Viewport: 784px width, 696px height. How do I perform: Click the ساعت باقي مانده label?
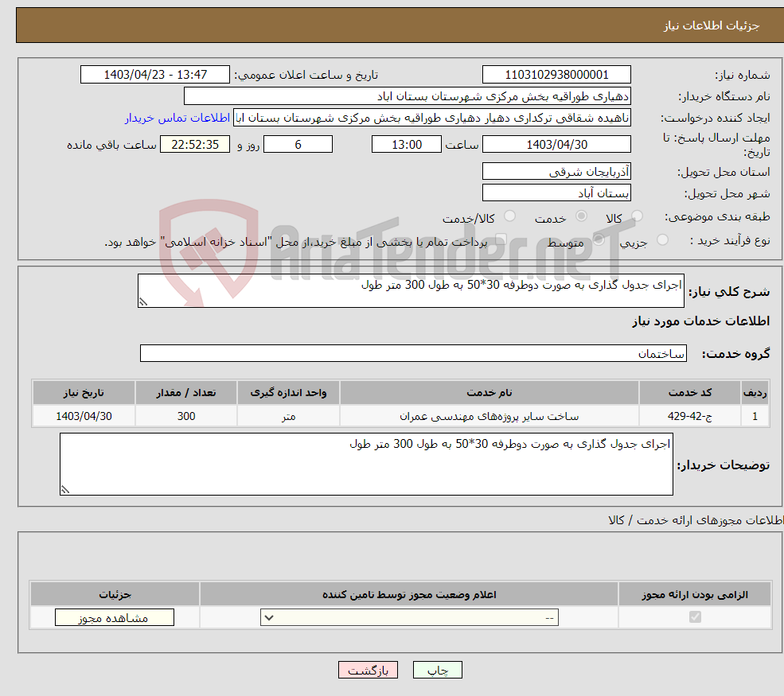click(112, 145)
